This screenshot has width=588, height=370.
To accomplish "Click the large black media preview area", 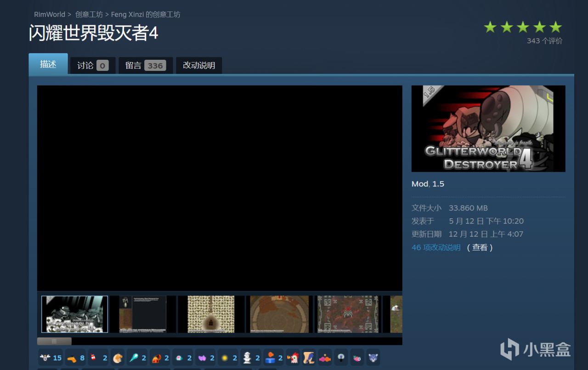I will (220, 188).
